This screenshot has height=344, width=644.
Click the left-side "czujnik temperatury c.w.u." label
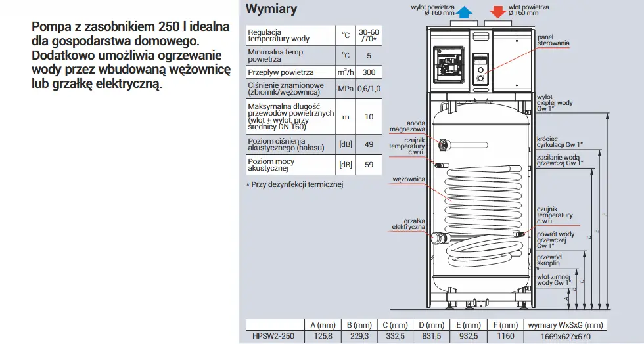click(407, 146)
